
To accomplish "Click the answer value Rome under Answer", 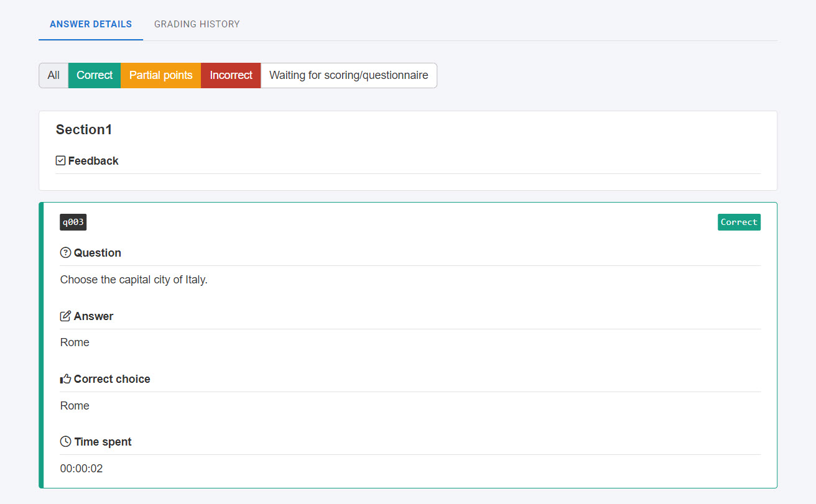I will (75, 342).
